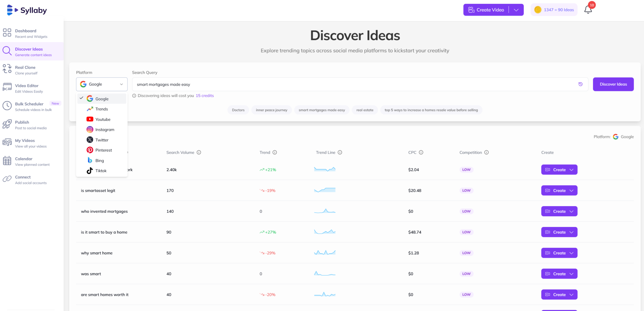Open Connect to add social accounts
644x311 pixels.
(23, 179)
